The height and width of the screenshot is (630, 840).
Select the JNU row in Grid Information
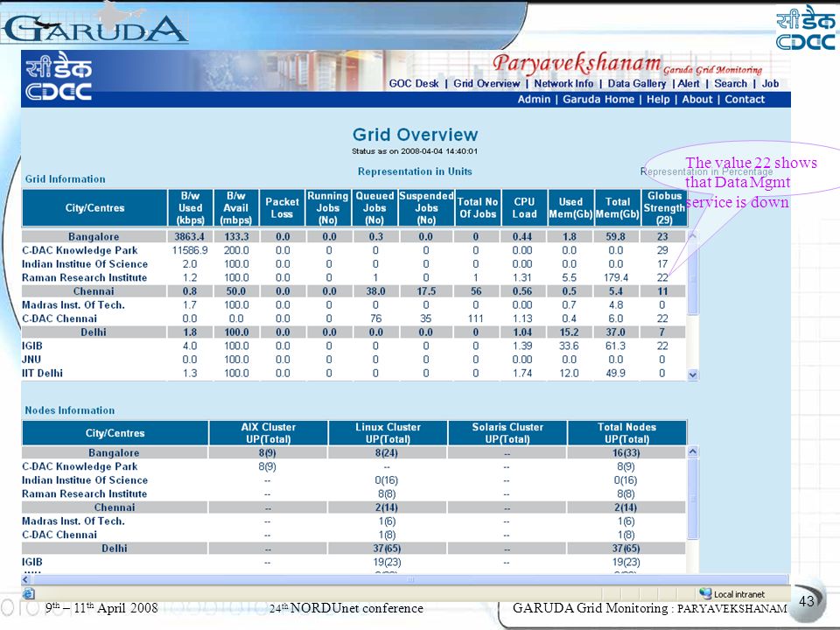[353, 360]
